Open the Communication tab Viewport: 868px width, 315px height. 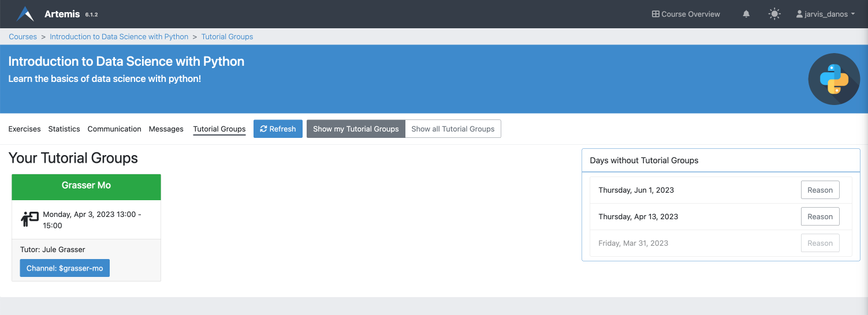(x=114, y=129)
